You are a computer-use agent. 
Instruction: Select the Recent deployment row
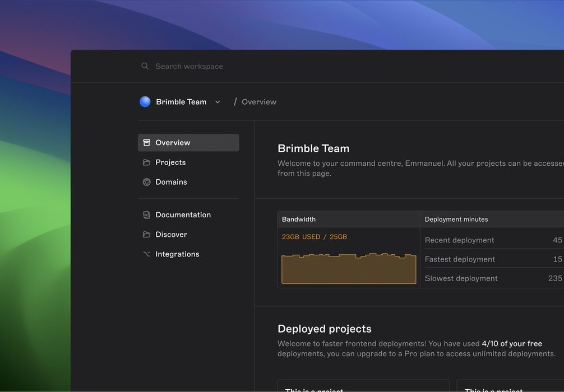[x=460, y=240]
